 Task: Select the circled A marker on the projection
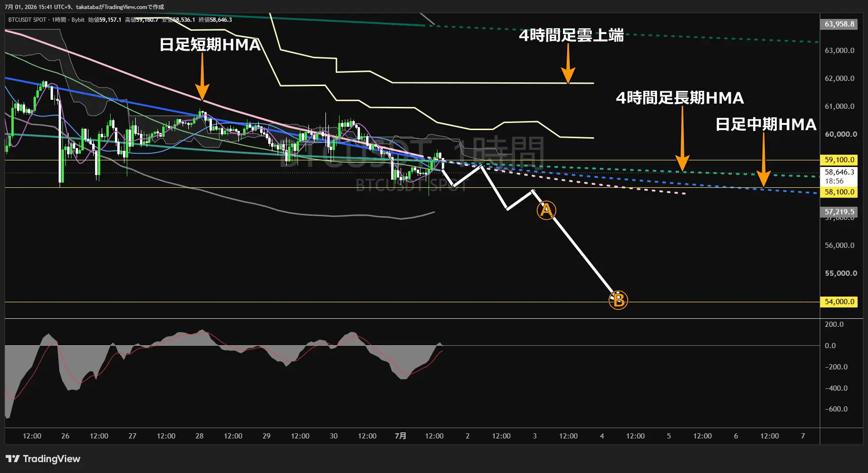(x=546, y=210)
